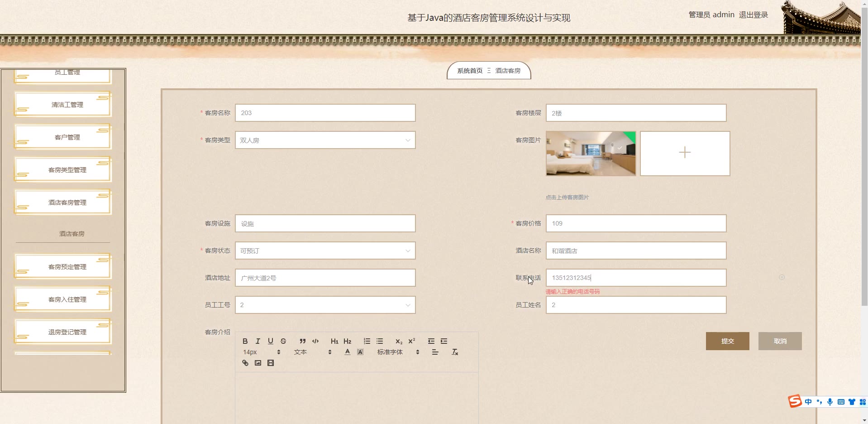Screen dimensions: 868x424
Task: Focus the 员工姓名 input field
Action: point(636,305)
